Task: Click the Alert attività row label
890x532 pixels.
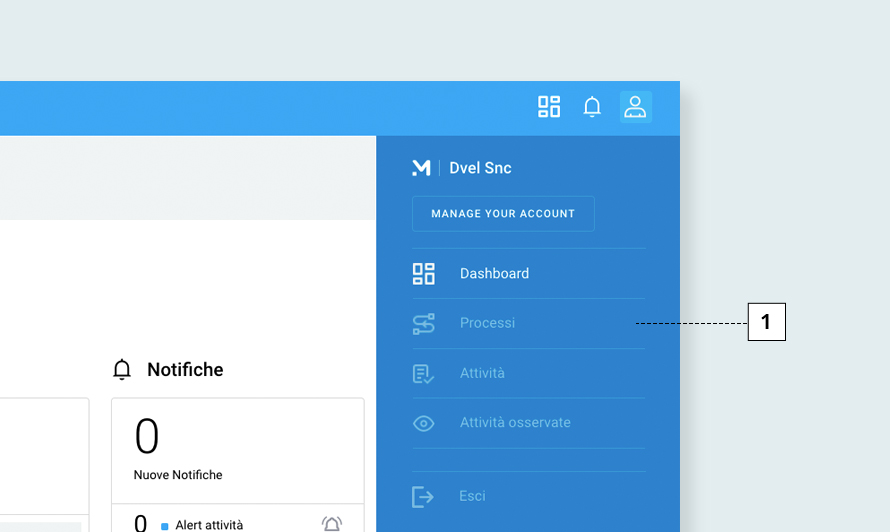Action: [209, 525]
